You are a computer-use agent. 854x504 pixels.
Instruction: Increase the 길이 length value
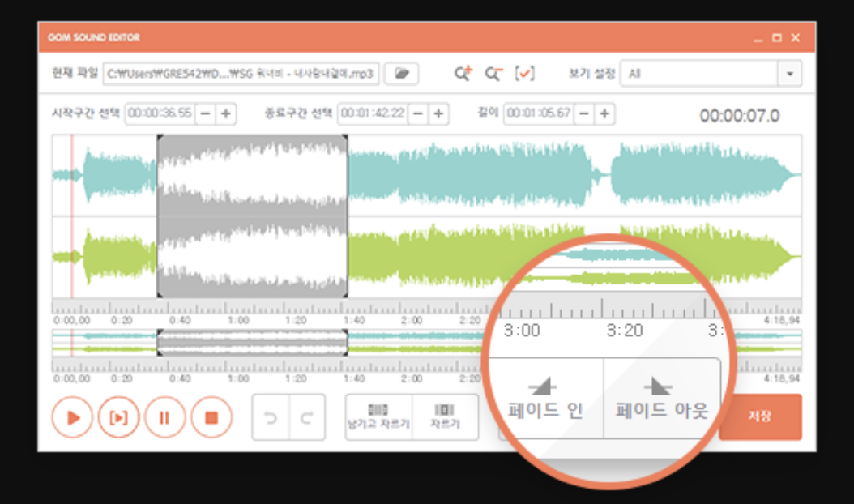pyautogui.click(x=603, y=113)
